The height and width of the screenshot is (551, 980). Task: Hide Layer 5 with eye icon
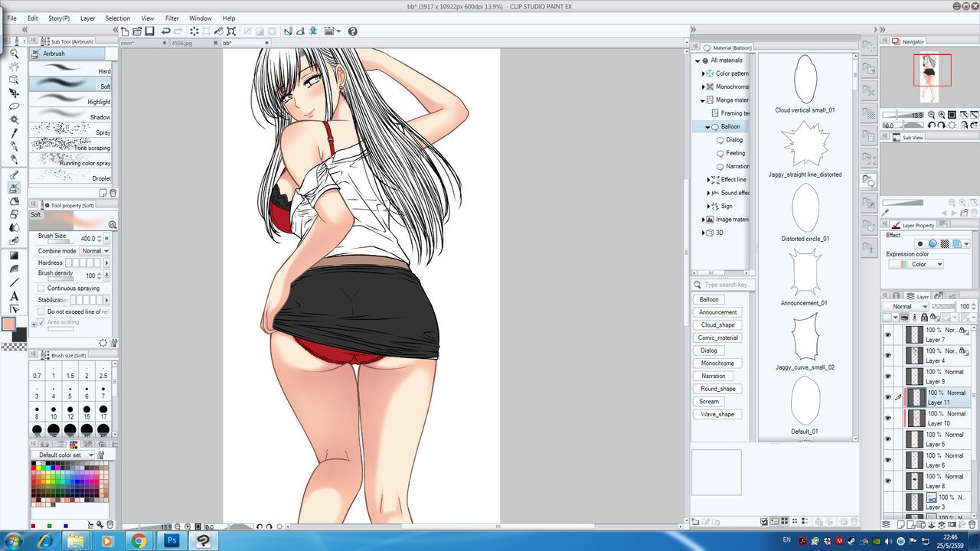point(888,439)
